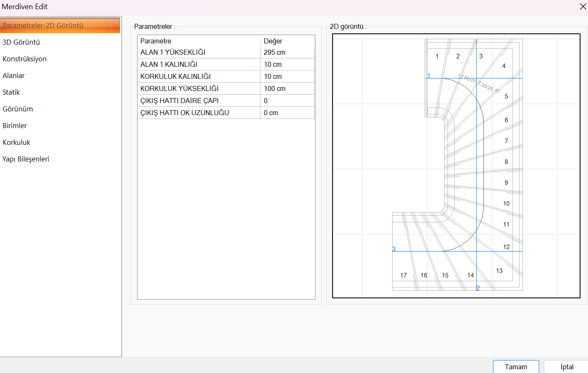
Task: Switch to the 3D Görüntü tab
Action: click(21, 42)
